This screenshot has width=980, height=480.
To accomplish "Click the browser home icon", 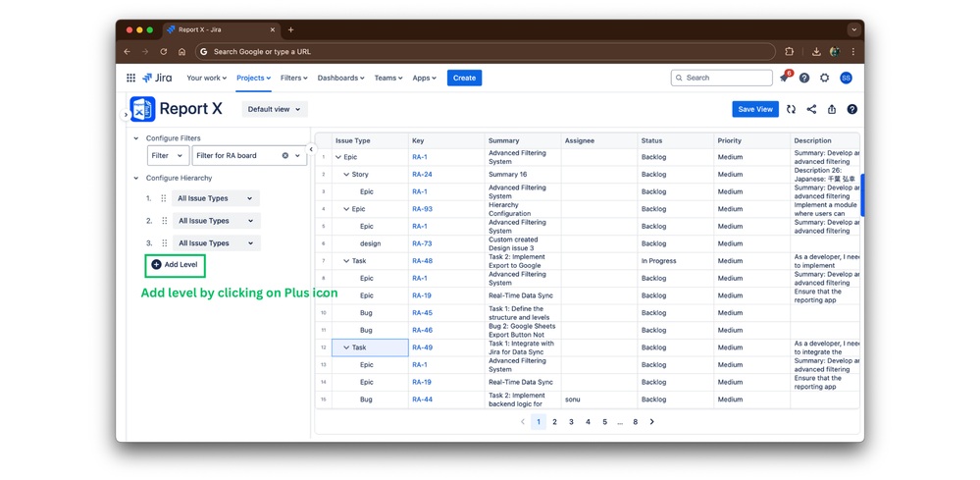I will (x=181, y=52).
